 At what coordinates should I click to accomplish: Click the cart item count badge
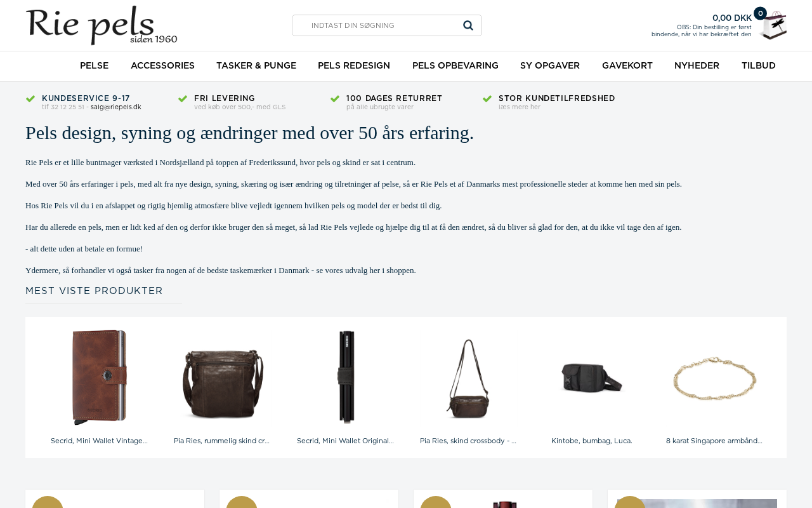click(x=760, y=13)
